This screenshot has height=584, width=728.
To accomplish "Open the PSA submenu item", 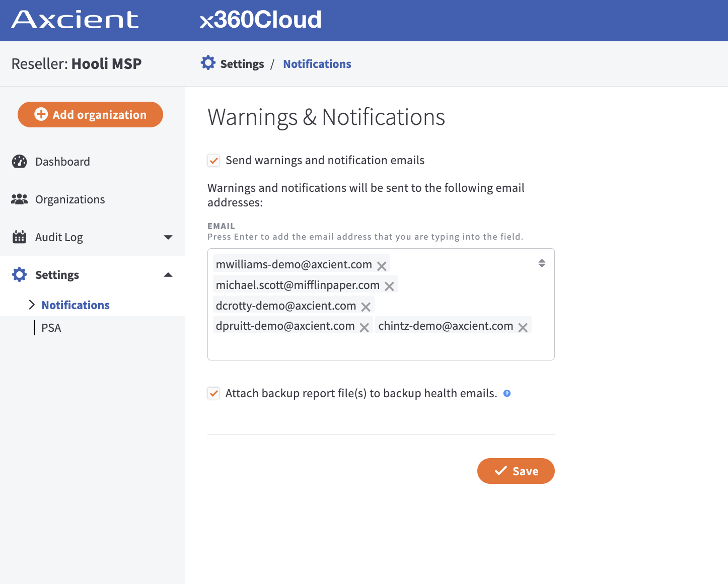I will pyautogui.click(x=51, y=328).
